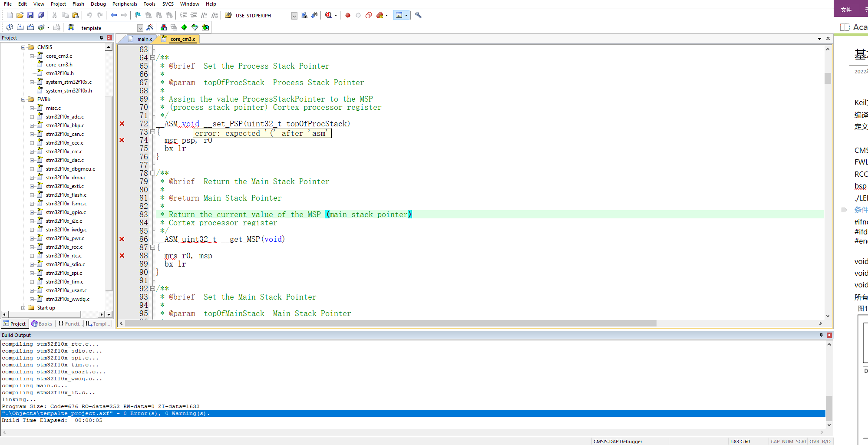Indent the selected lines using the indent icon
The image size is (868, 445).
(x=184, y=15)
